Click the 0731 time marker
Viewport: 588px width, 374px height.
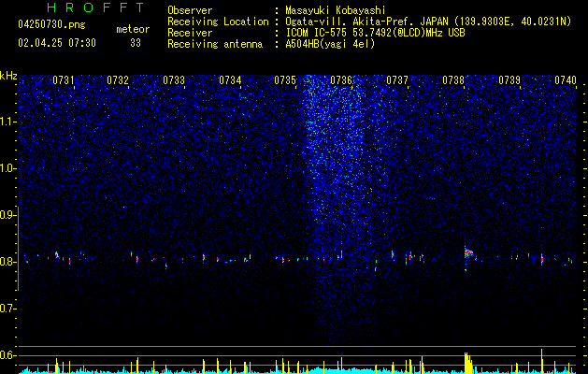[x=64, y=80]
